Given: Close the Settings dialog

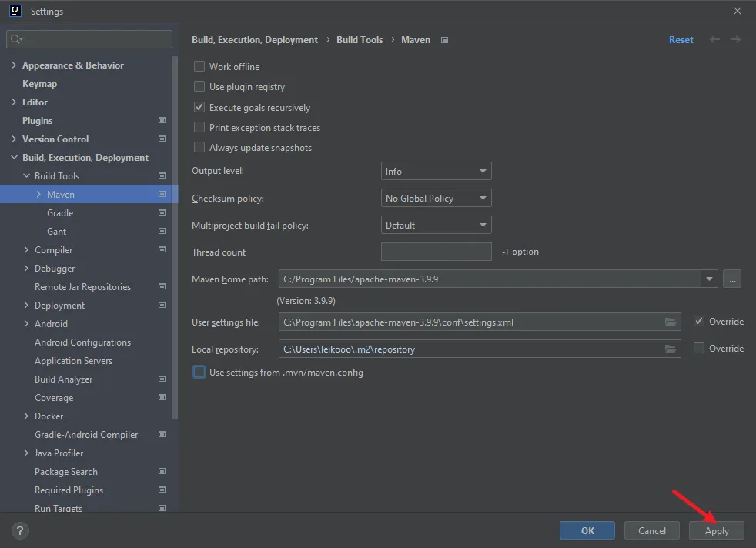Looking at the screenshot, I should point(738,11).
